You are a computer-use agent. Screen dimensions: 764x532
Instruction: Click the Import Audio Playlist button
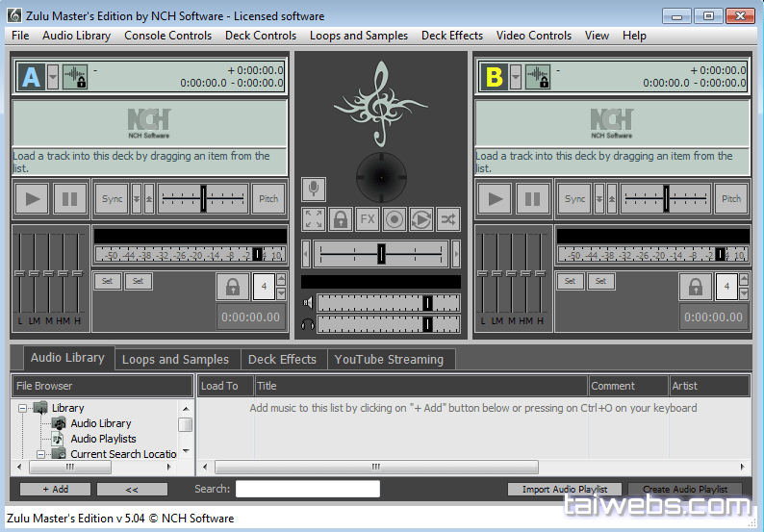(x=565, y=489)
